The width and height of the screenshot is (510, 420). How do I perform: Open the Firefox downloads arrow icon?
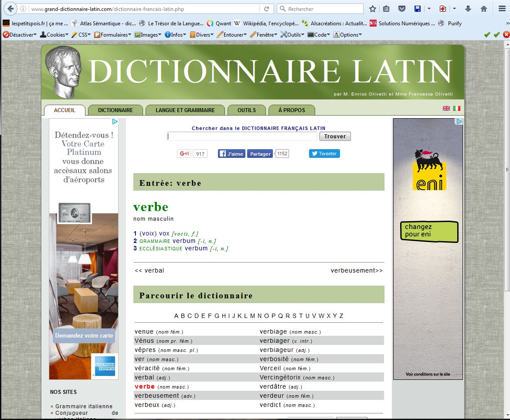(468, 9)
